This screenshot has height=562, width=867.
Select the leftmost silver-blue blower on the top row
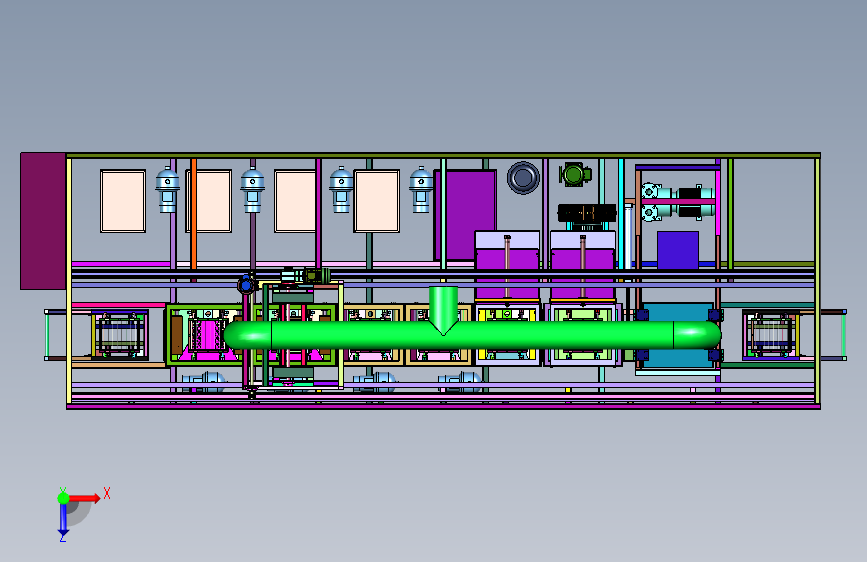[x=168, y=190]
